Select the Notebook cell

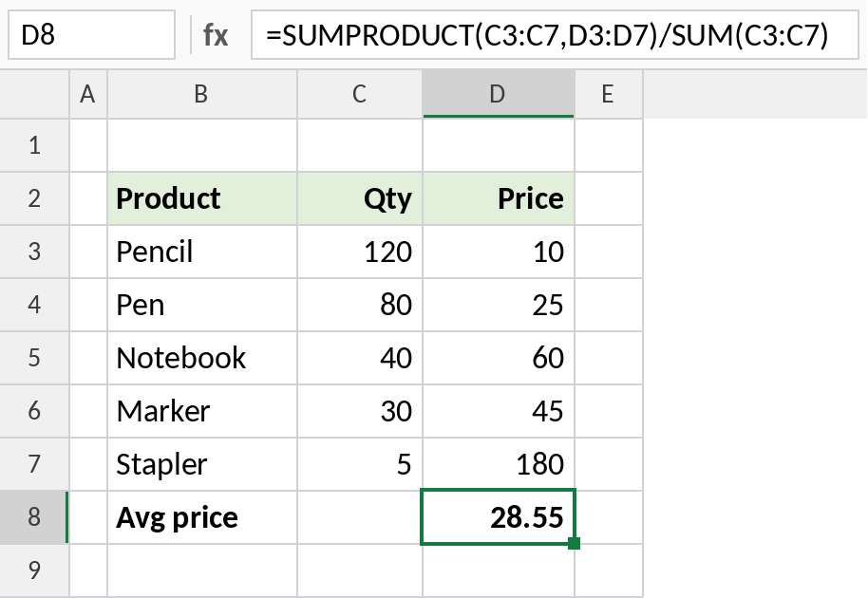(202, 357)
